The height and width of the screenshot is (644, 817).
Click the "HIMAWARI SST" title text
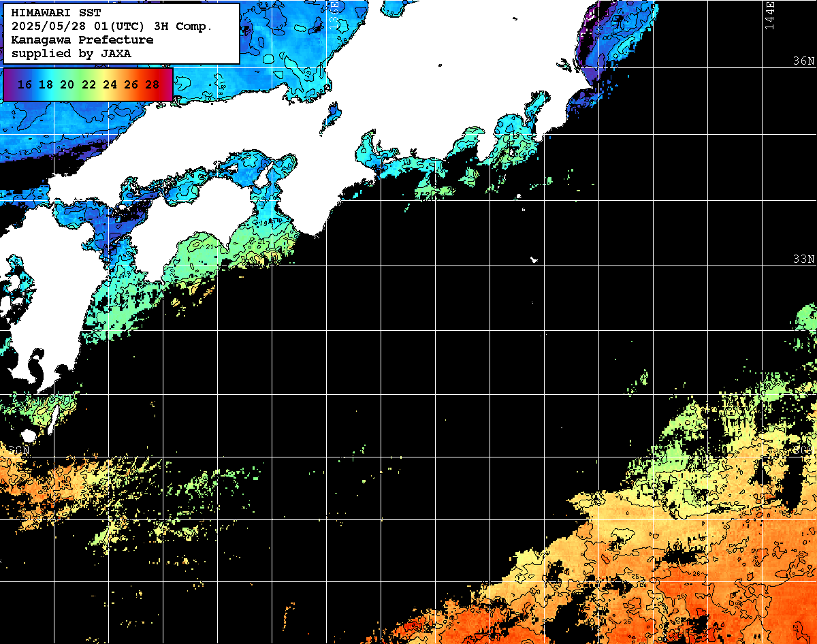click(x=56, y=13)
